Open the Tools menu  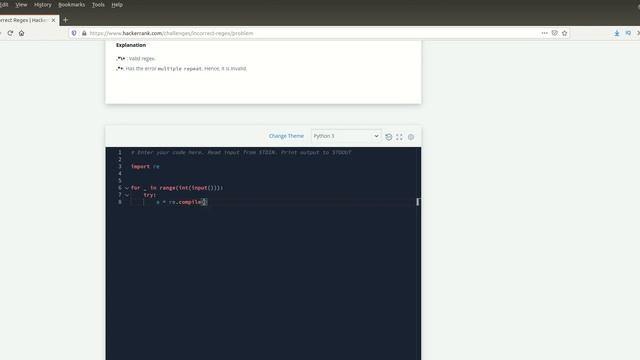pos(98,4)
